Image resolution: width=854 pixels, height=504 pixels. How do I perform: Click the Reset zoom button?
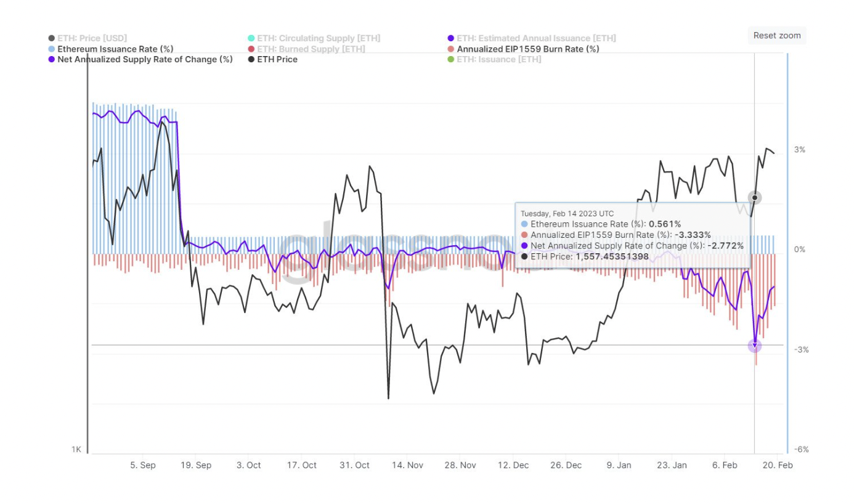pyautogui.click(x=777, y=35)
